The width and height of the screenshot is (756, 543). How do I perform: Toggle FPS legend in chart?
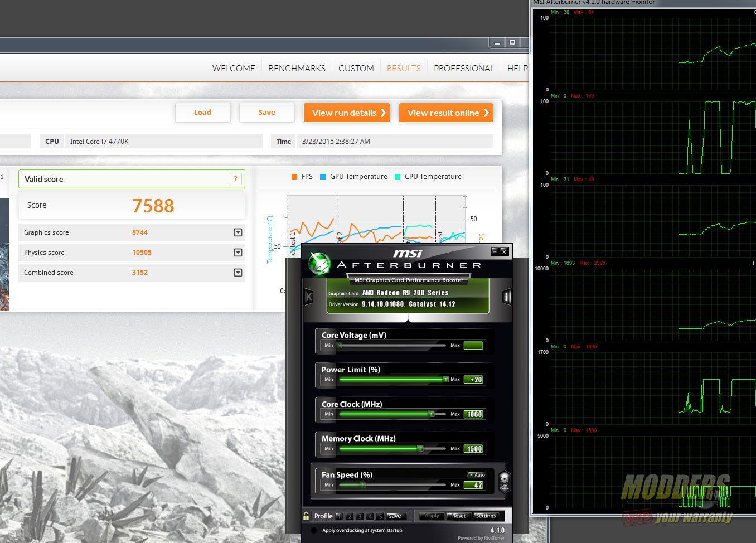click(302, 177)
